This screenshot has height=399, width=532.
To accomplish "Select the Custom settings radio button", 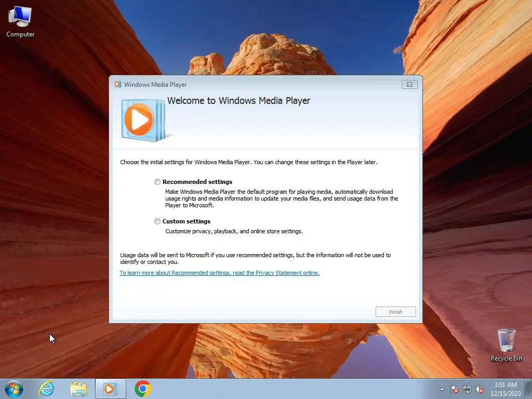I will coord(157,221).
